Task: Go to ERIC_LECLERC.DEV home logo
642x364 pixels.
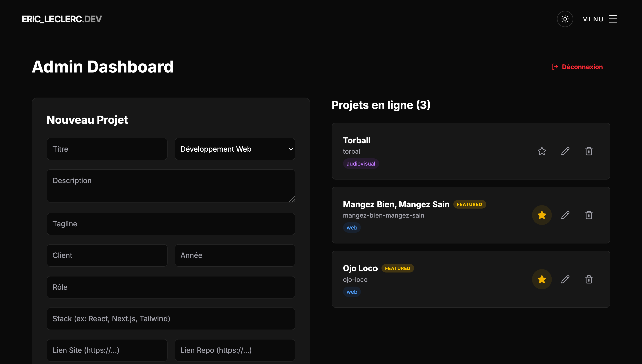Action: (x=62, y=19)
